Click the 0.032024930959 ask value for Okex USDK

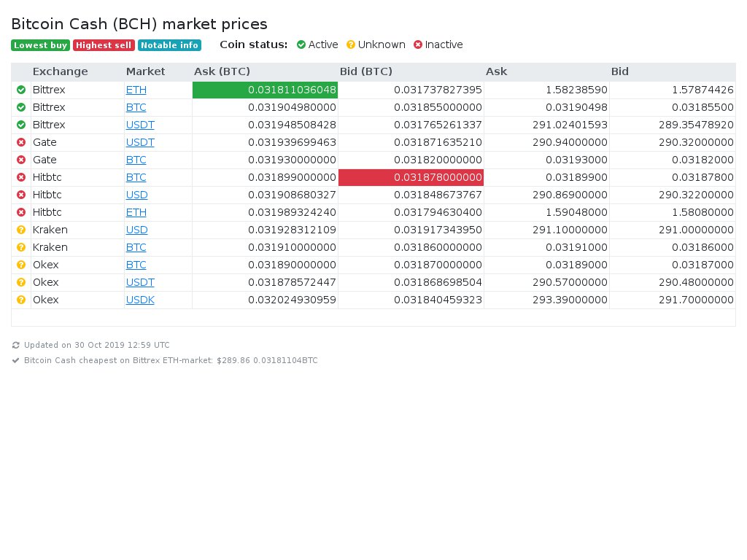point(292,300)
